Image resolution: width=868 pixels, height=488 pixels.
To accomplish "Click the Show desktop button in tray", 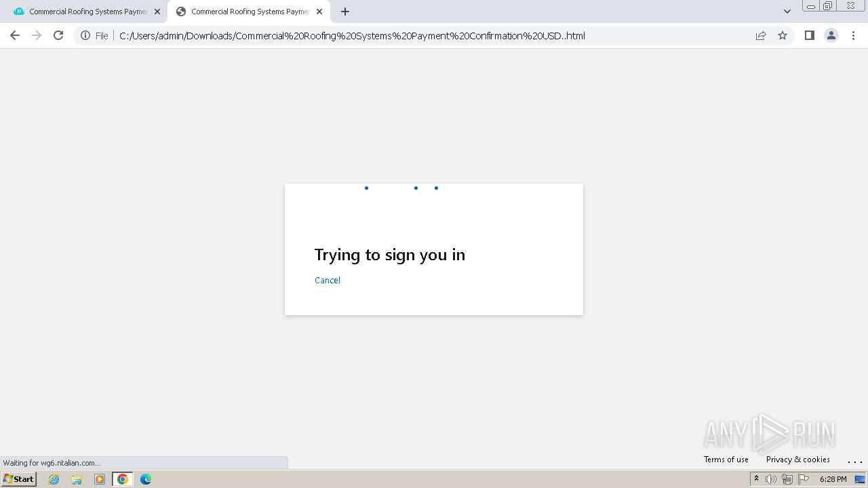I will pos(860,479).
